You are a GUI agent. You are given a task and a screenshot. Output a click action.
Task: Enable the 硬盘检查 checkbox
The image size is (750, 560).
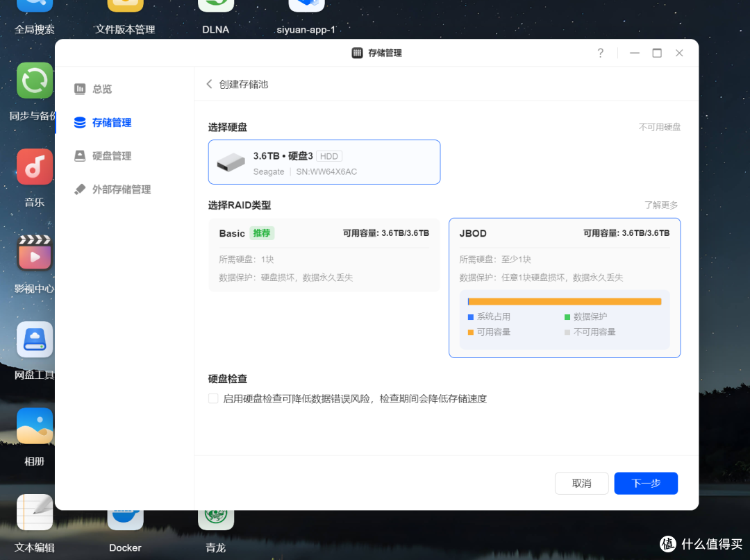pyautogui.click(x=213, y=398)
